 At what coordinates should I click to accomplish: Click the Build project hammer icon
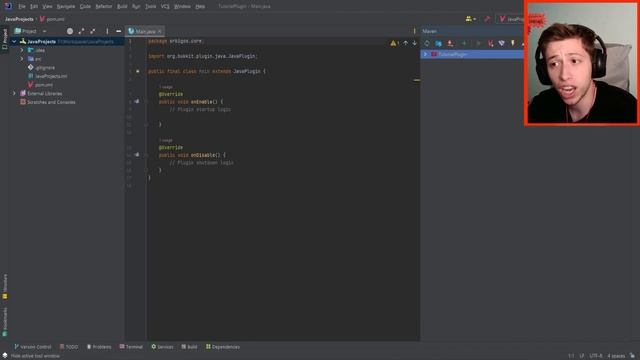pyautogui.click(x=487, y=19)
